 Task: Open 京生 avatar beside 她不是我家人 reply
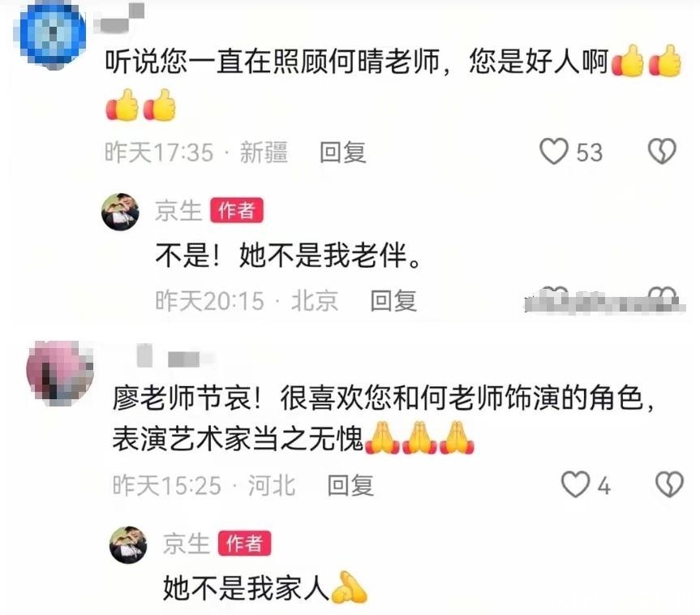(128, 544)
